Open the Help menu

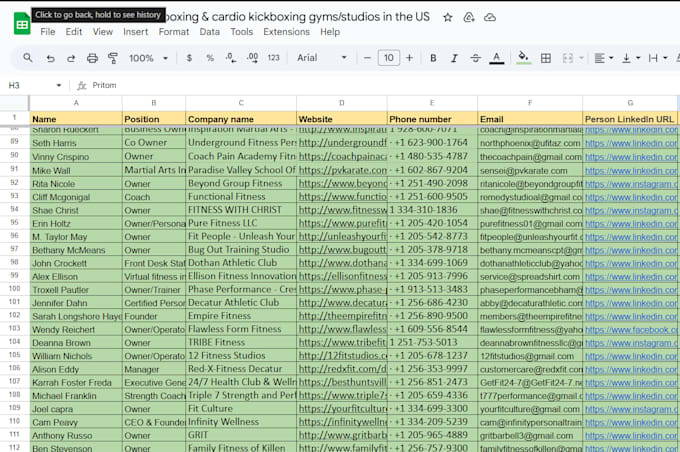(x=330, y=32)
